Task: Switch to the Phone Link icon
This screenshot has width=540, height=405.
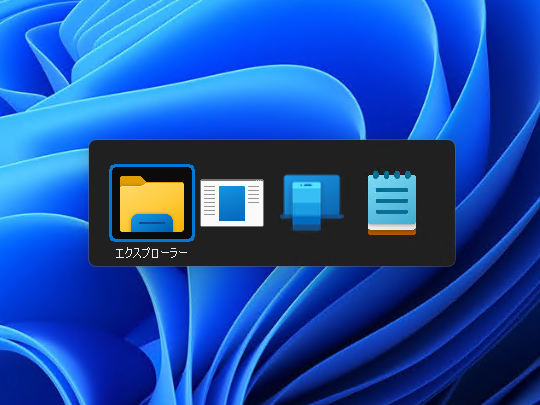Action: [x=312, y=203]
